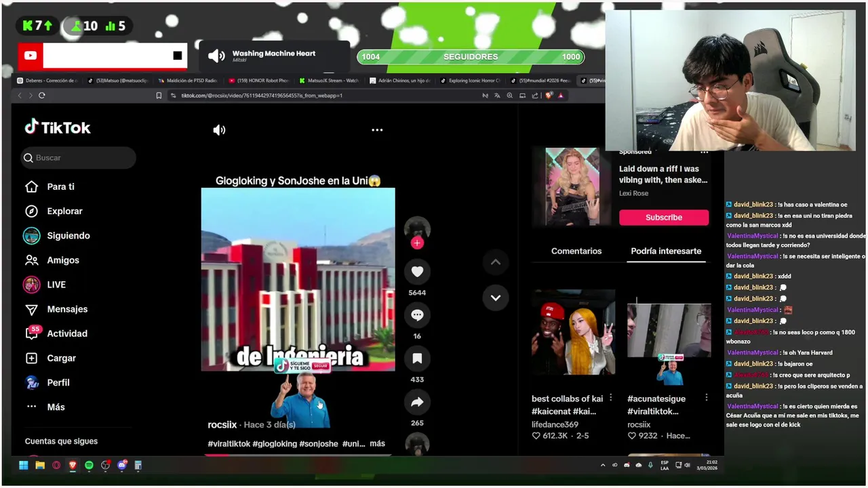Screen dimensions: 868x488
Task: Switch to Exploring Iconic Horror tab
Action: (x=470, y=81)
